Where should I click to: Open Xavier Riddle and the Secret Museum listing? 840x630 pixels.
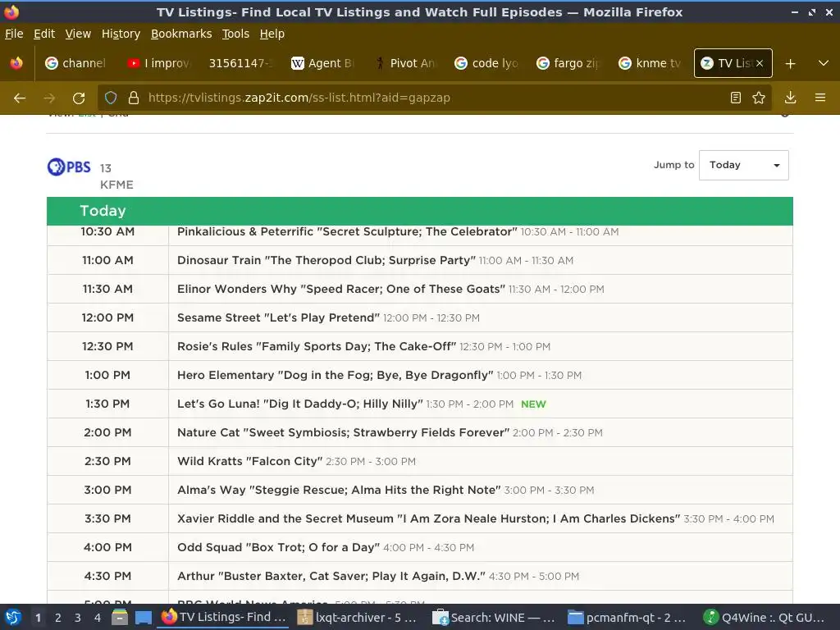point(428,518)
